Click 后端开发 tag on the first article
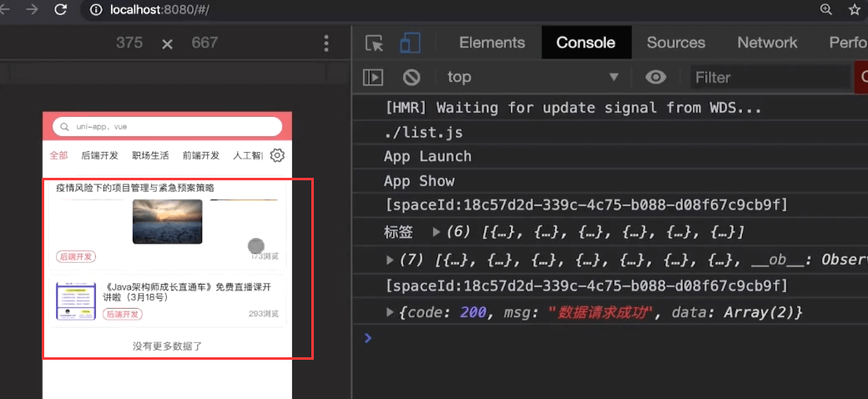The width and height of the screenshot is (868, 399). [x=76, y=256]
